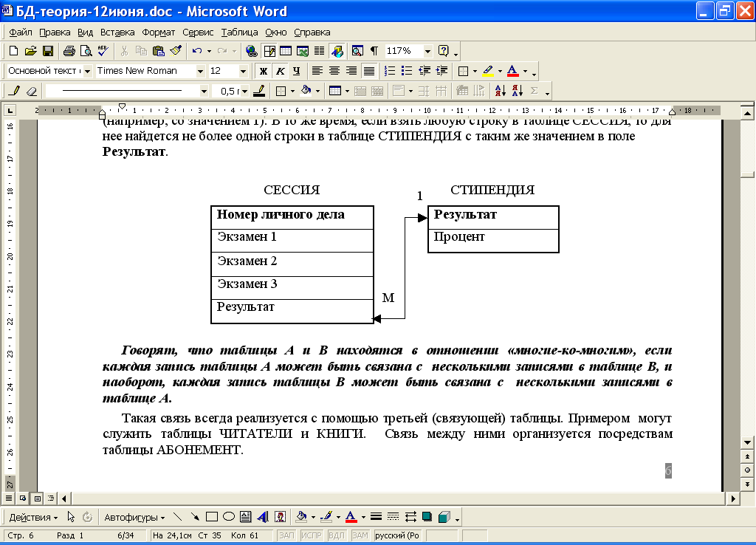Center the paragraph
Screen dimensions: 756x545
coord(334,71)
